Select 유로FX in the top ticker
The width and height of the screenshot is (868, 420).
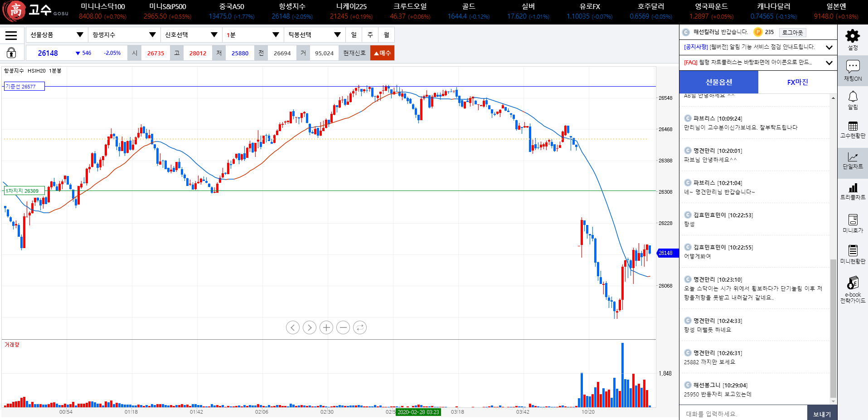[x=590, y=11]
